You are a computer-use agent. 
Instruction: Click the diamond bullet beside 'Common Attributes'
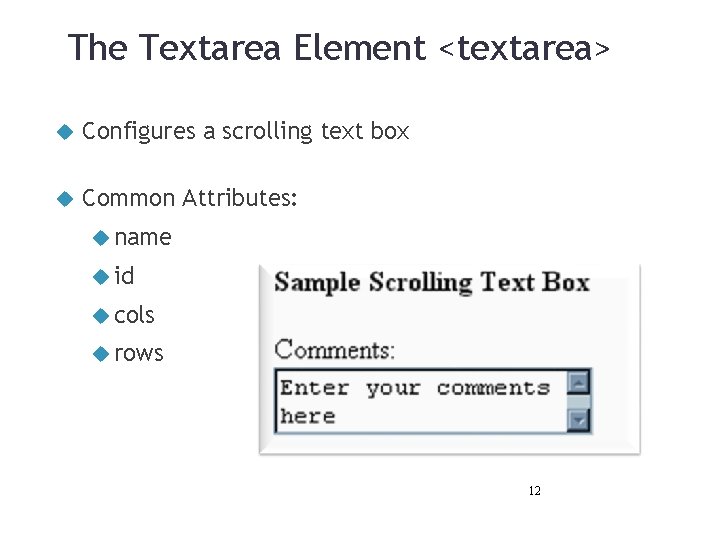pos(65,199)
